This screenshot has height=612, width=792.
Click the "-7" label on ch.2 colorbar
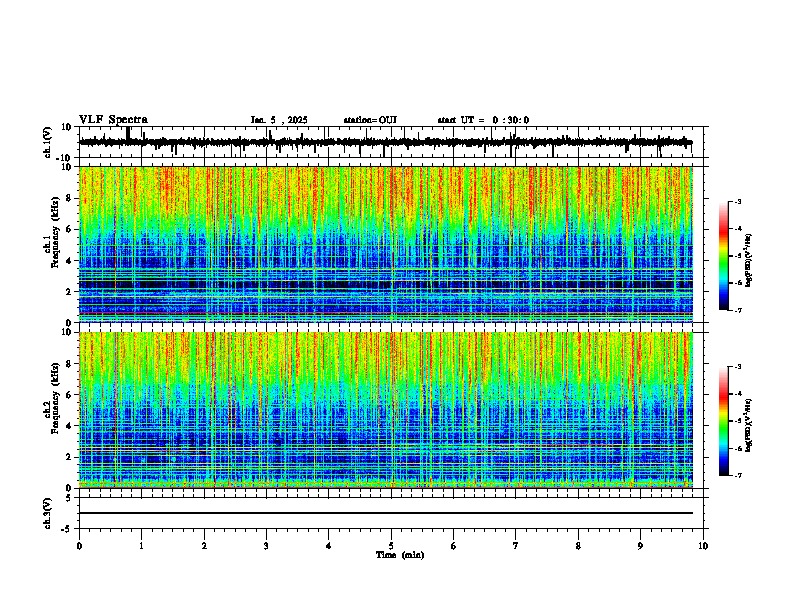pos(737,475)
